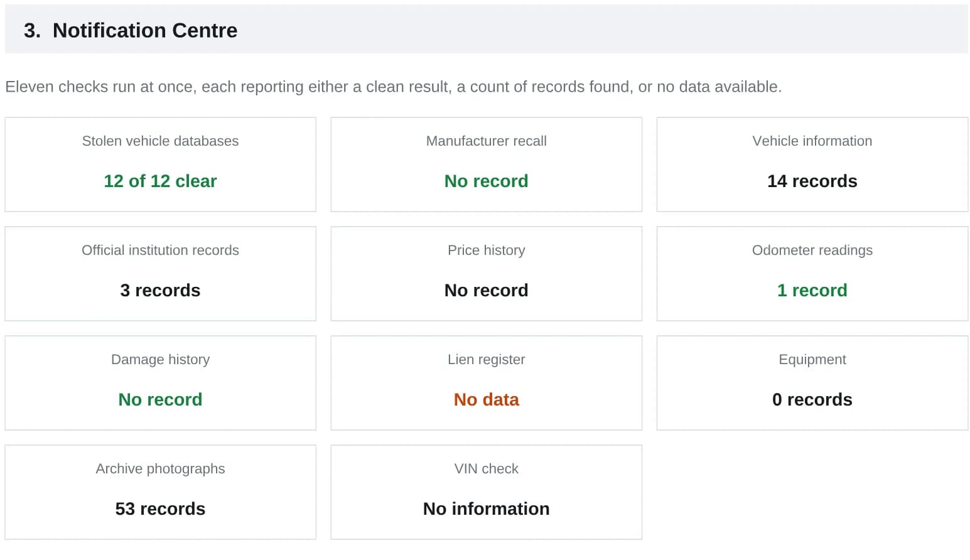Open the Archive photographs card
The height and width of the screenshot is (560, 970).
click(160, 492)
